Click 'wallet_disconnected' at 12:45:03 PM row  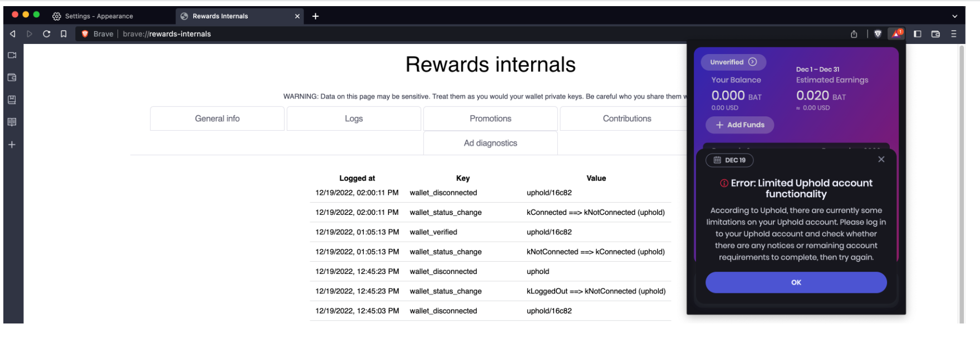(443, 311)
